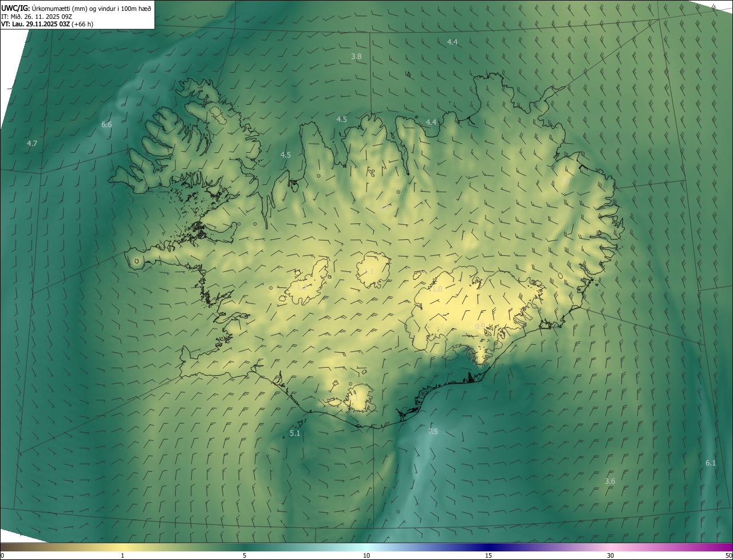Click the 6.6 value off the Westfjords

tap(107, 125)
